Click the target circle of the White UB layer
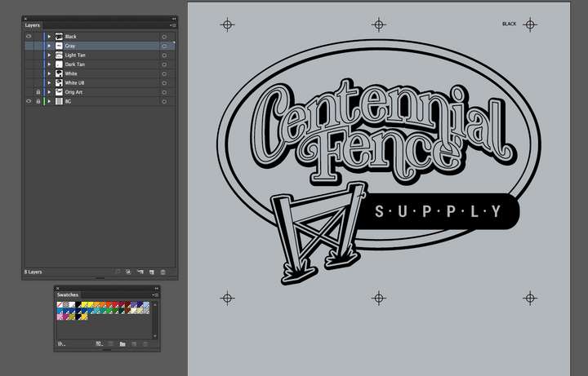 [164, 83]
